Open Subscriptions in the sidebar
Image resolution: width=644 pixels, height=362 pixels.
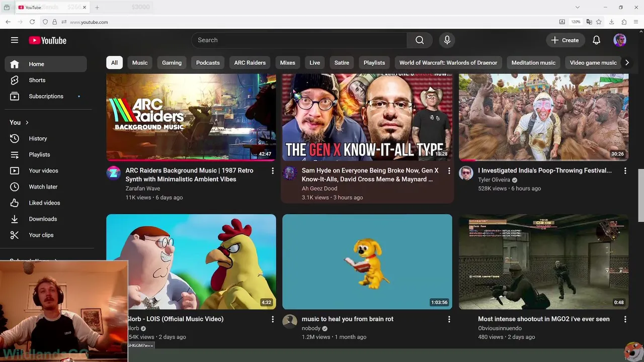pyautogui.click(x=46, y=96)
